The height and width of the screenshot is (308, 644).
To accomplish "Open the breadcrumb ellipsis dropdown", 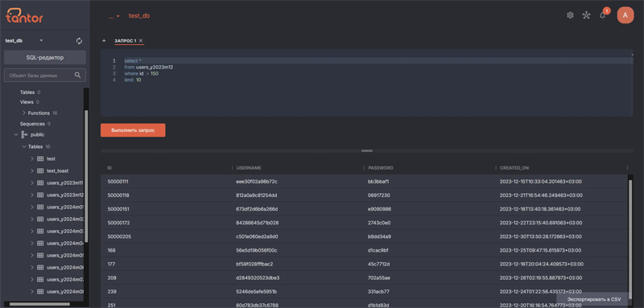I will [x=114, y=16].
